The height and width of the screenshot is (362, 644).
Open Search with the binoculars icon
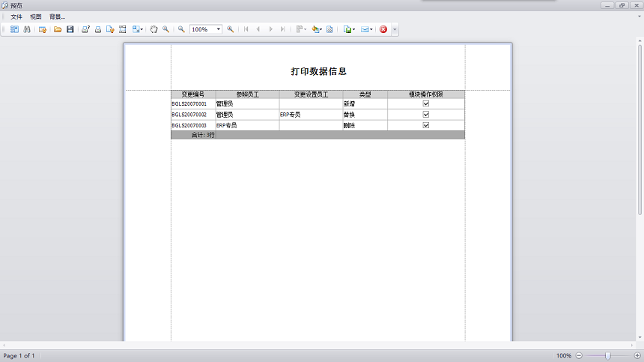[x=27, y=29]
